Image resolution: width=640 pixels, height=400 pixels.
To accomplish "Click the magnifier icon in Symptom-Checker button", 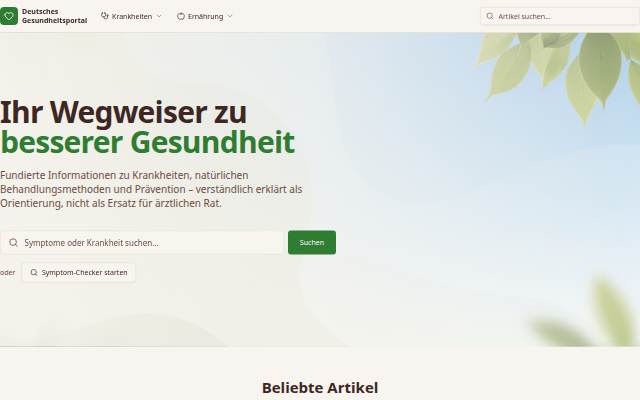I will (34, 272).
